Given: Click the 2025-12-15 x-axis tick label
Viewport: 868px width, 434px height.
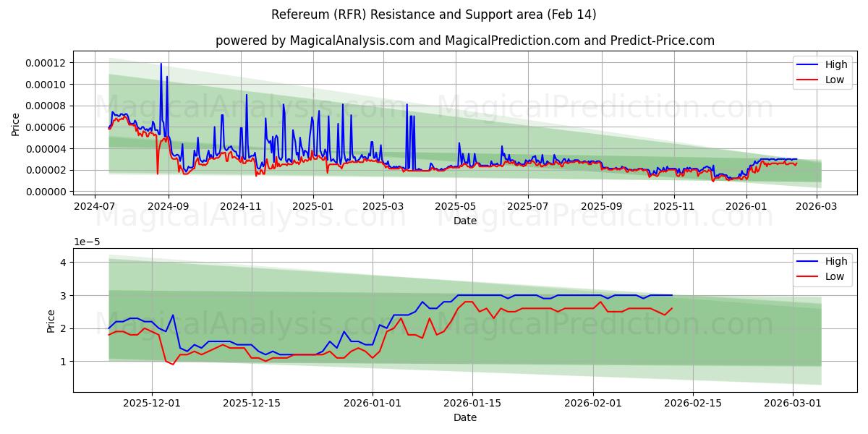Looking at the screenshot, I should coord(252,403).
